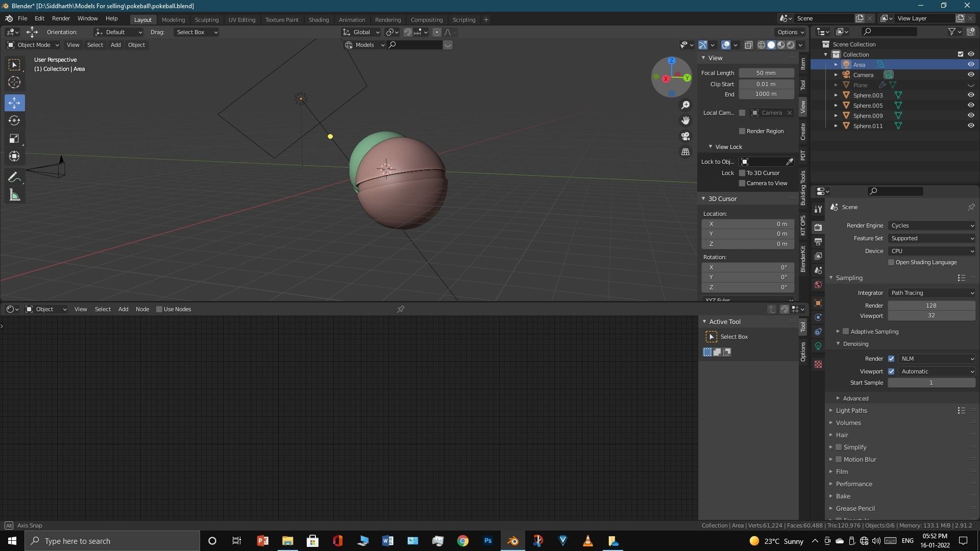Open the Output properties tab icon
Image resolution: width=980 pixels, height=551 pixels.
click(x=818, y=241)
